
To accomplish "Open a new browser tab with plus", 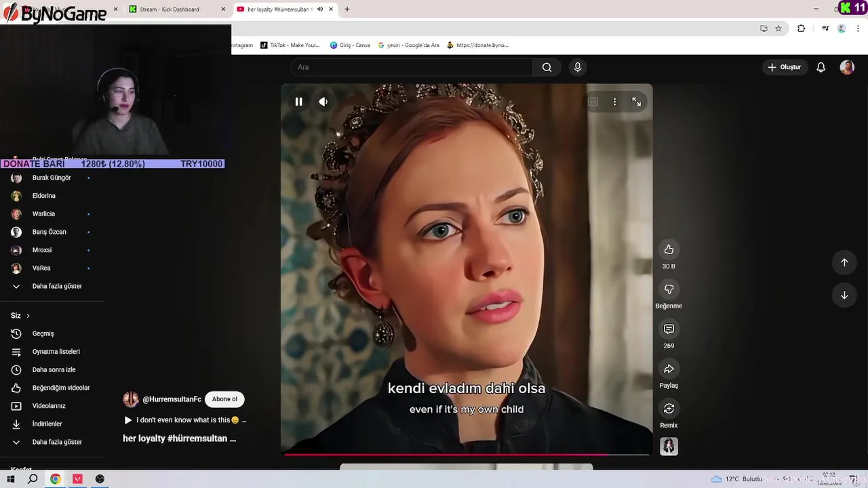I will pyautogui.click(x=347, y=9).
